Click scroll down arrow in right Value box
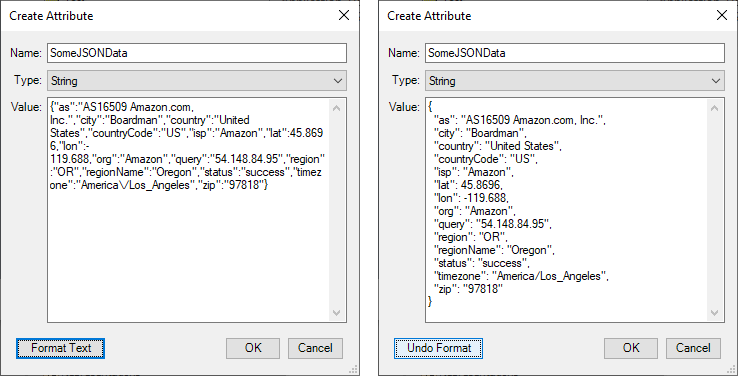The width and height of the screenshot is (740, 376). pyautogui.click(x=715, y=313)
